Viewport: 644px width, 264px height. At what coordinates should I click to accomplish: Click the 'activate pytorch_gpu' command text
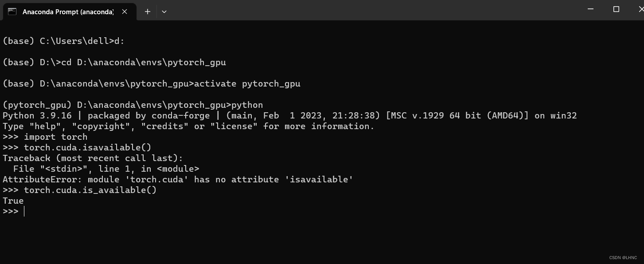tap(247, 83)
